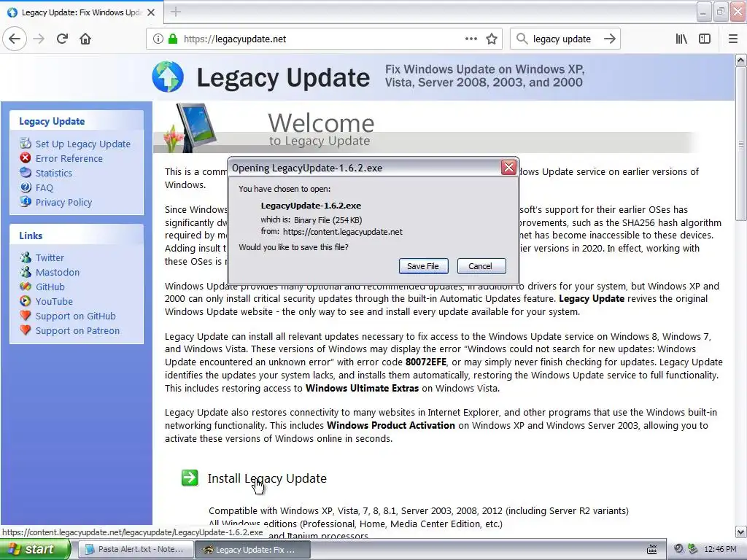747x560 pixels.
Task: Click the Set Up Legacy Update icon
Action: 26,143
